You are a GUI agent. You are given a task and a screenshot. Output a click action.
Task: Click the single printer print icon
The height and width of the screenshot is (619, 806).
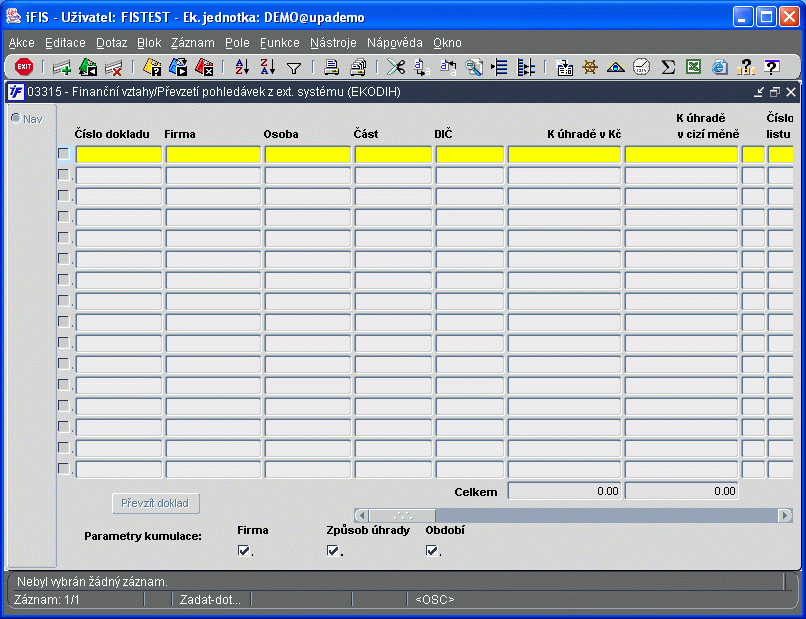(332, 67)
